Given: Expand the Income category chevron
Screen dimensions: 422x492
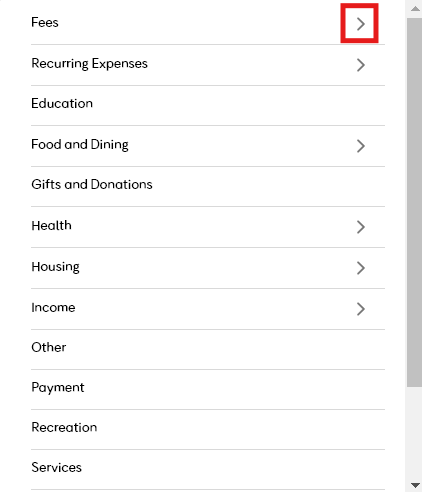Looking at the screenshot, I should click(360, 309).
